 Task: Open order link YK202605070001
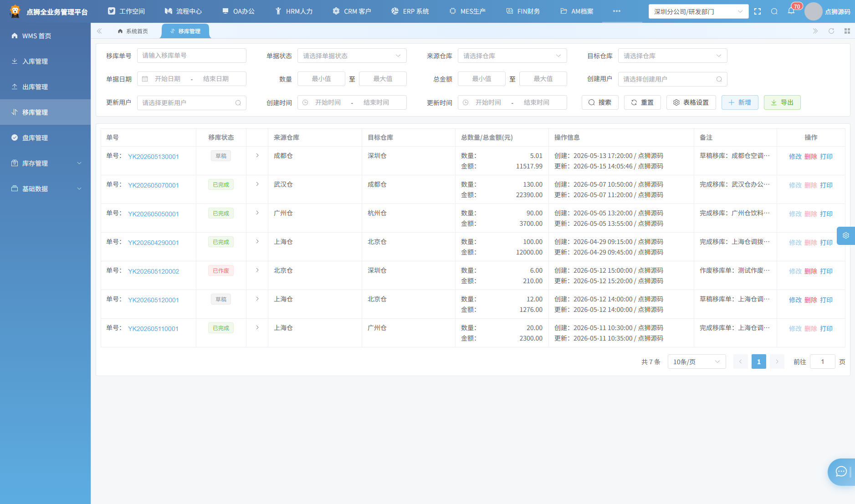point(154,185)
